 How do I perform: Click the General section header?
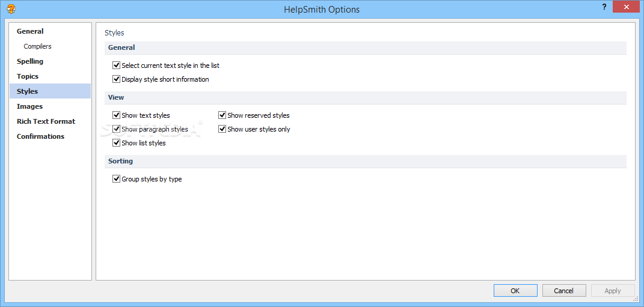click(x=366, y=47)
